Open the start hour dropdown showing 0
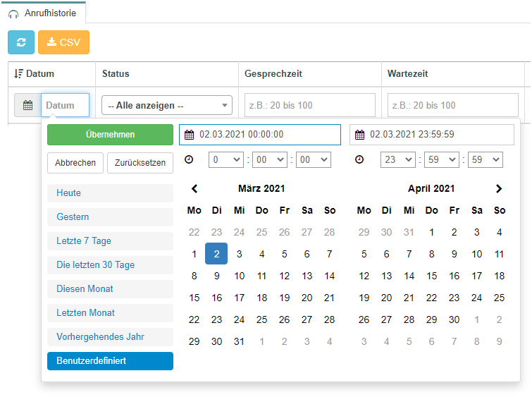 coord(226,159)
